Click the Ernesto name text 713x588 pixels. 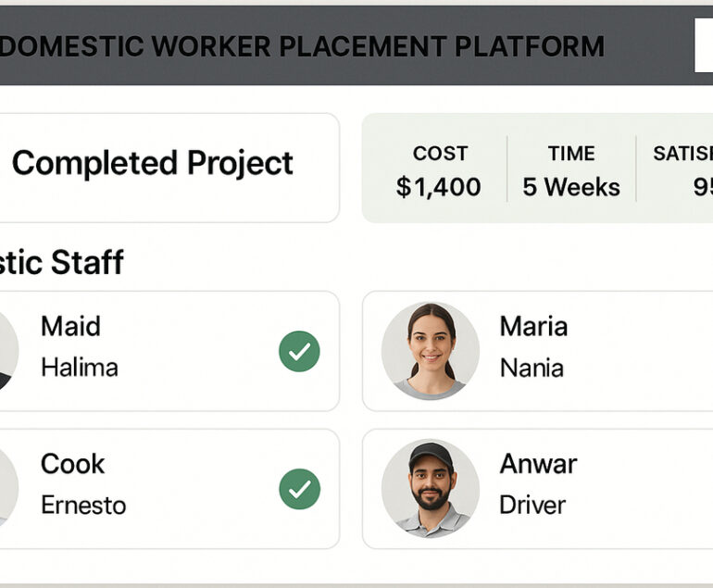click(x=83, y=505)
